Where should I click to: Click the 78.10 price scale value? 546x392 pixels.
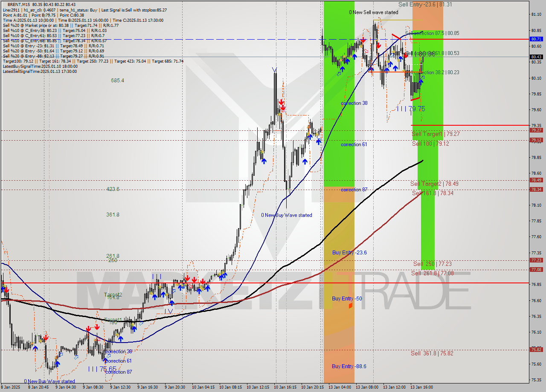pos(536,205)
